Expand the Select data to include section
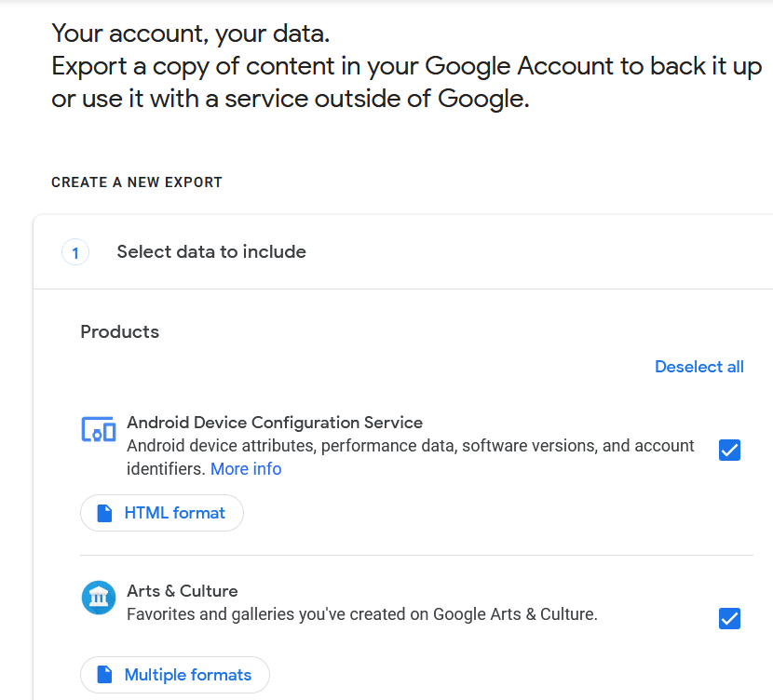773x700 pixels. tap(211, 251)
